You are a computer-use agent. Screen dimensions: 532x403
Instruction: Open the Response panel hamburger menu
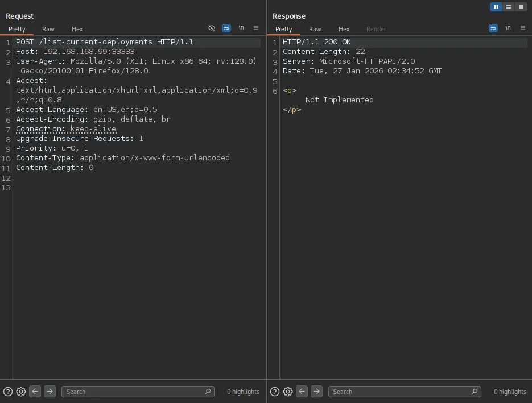(523, 28)
